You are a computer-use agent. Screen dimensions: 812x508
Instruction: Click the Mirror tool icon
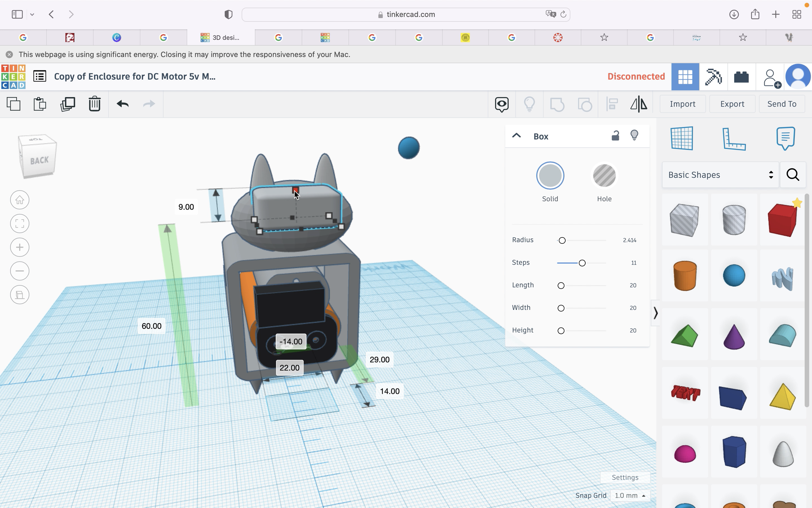click(x=639, y=104)
